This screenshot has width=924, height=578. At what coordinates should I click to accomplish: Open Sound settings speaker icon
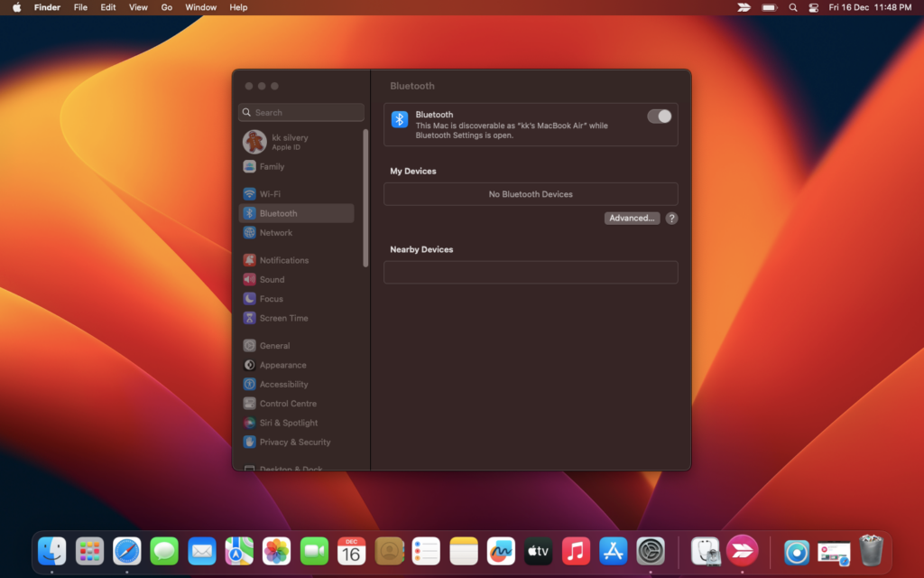pos(249,279)
